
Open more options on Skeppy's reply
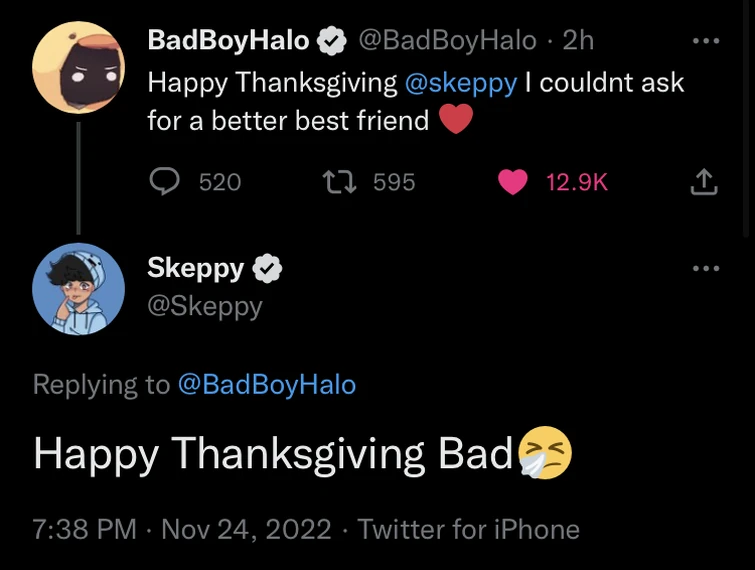[705, 268]
